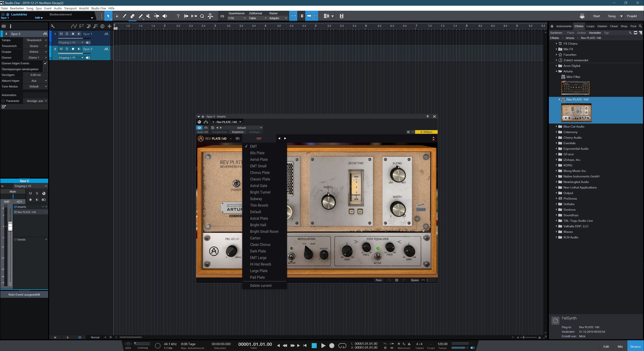Viewport: 644px width, 351px height.
Task: Mute Spur 1 track
Action: (61, 34)
